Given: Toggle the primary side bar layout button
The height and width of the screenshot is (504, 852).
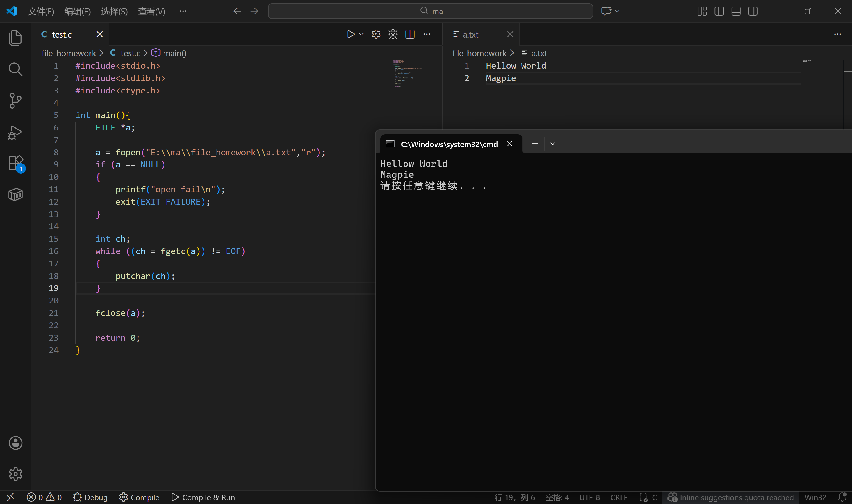Looking at the screenshot, I should pos(719,11).
